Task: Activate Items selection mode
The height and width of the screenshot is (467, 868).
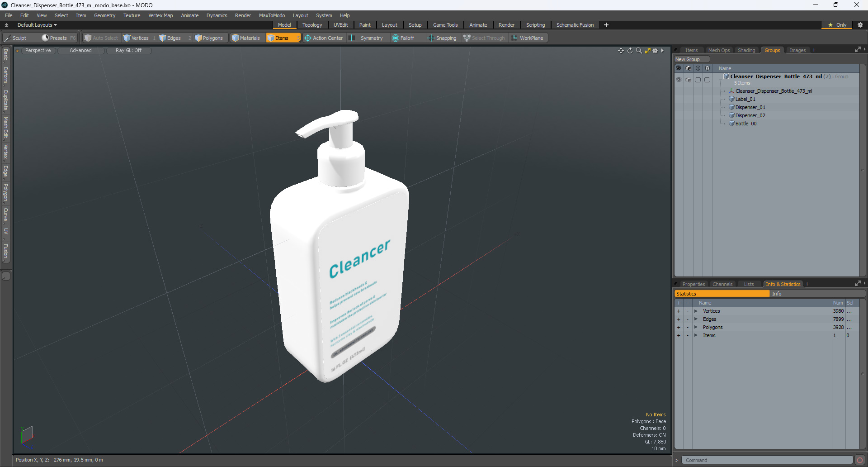Action: tap(283, 38)
